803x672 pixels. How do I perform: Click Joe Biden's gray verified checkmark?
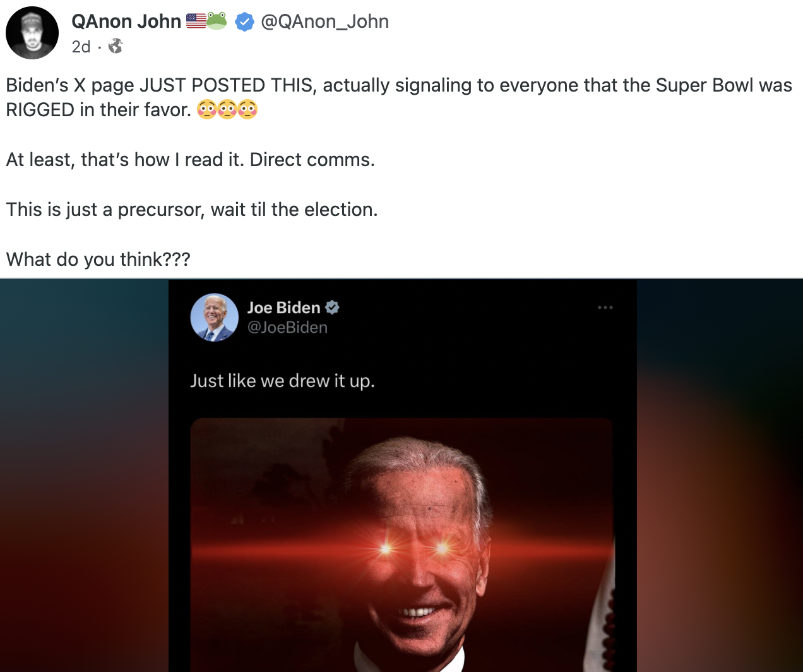pos(333,308)
